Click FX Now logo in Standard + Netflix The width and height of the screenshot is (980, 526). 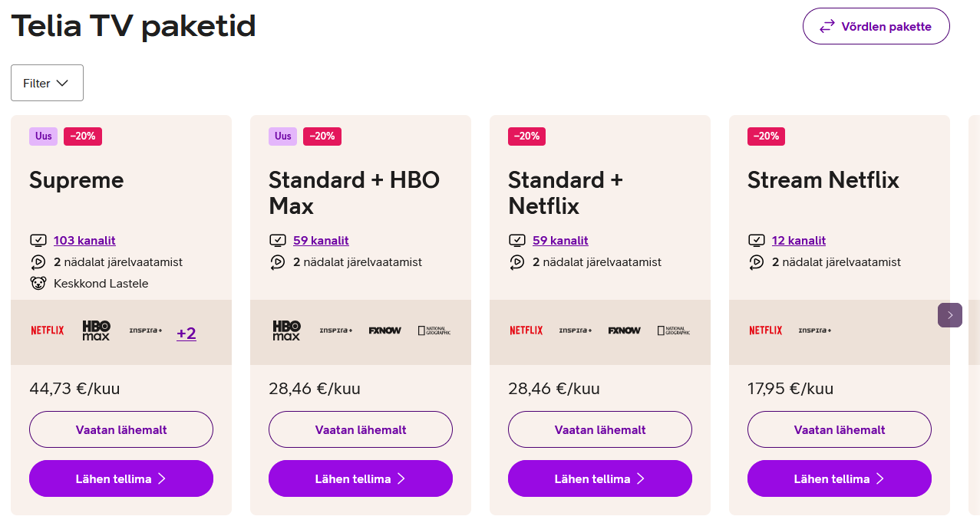[624, 330]
